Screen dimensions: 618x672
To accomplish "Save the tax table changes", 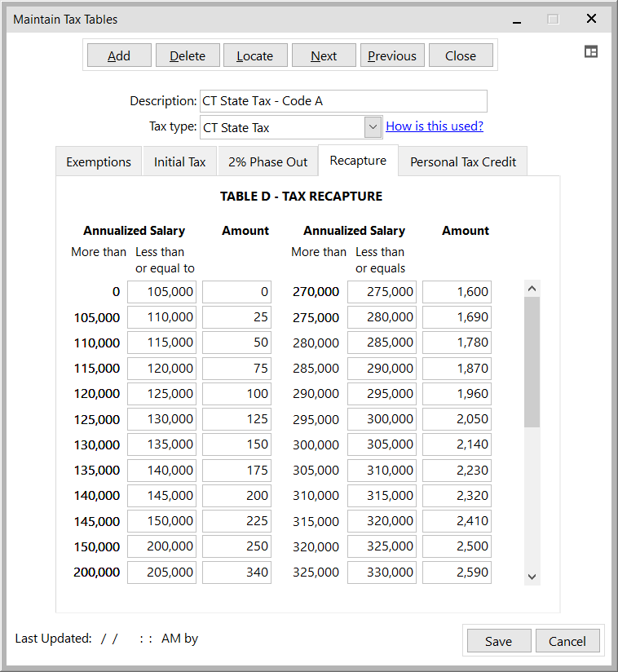I will point(498,641).
